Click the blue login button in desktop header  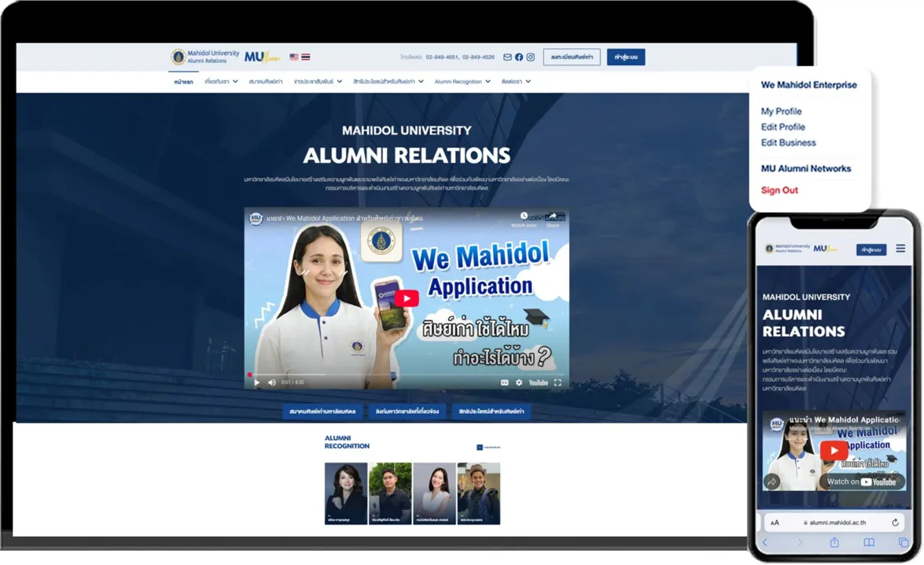pos(626,57)
